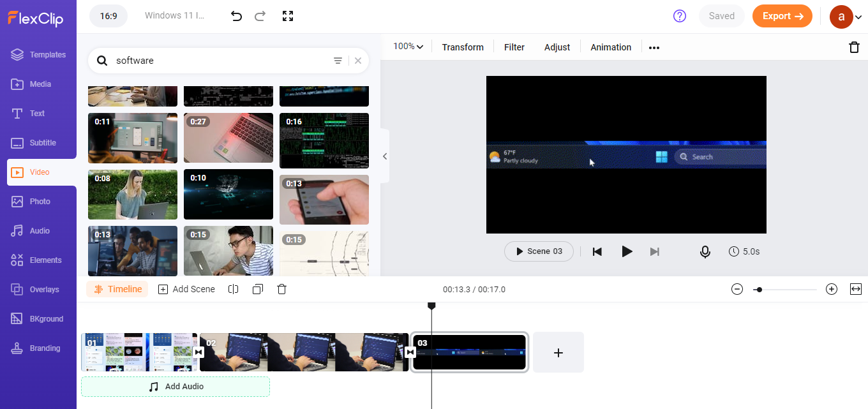
Task: Click the timeline zoom slider handle
Action: click(759, 290)
